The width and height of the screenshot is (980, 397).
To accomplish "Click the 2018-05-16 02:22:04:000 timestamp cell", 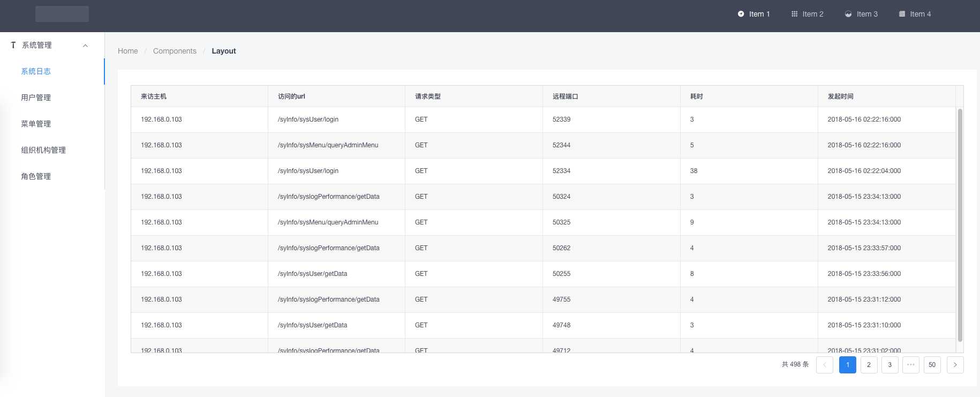I will point(887,171).
